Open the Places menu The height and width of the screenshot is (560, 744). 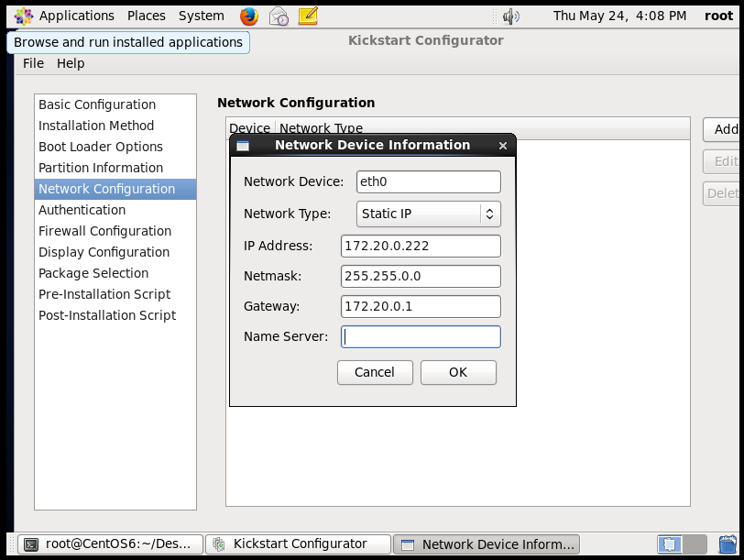[x=147, y=16]
